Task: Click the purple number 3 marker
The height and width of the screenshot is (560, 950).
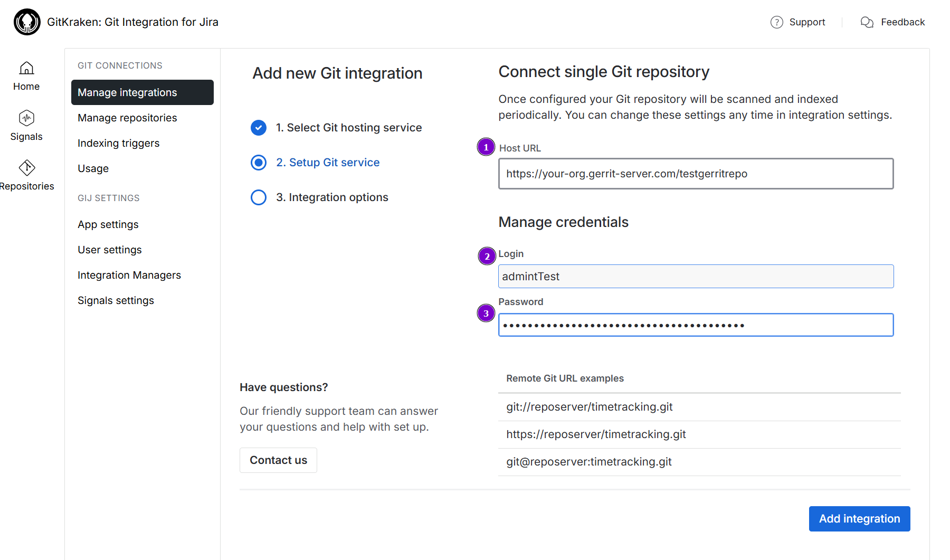Action: pyautogui.click(x=486, y=314)
